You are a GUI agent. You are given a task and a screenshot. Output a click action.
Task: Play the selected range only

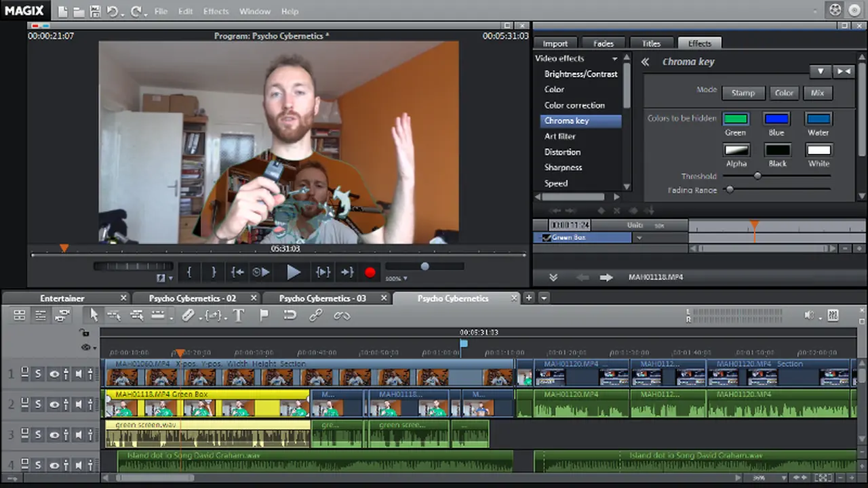[x=323, y=272]
